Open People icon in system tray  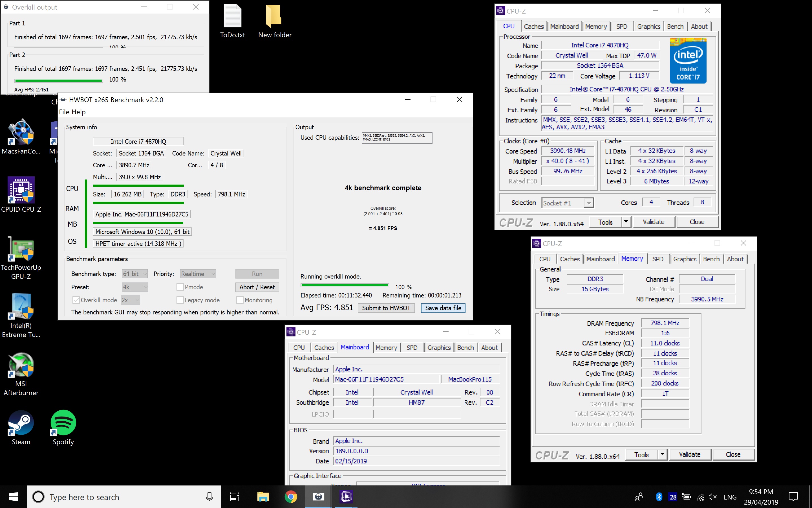coord(639,497)
